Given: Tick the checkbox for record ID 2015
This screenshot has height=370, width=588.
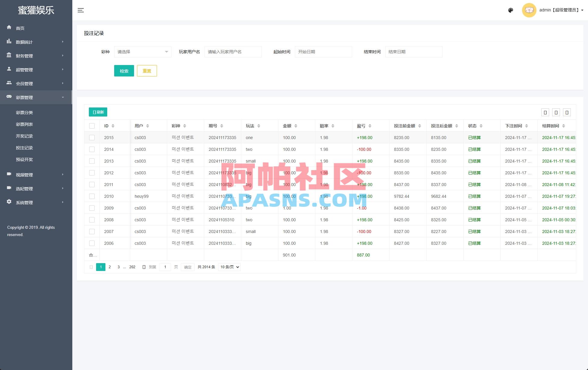Looking at the screenshot, I should 92,138.
